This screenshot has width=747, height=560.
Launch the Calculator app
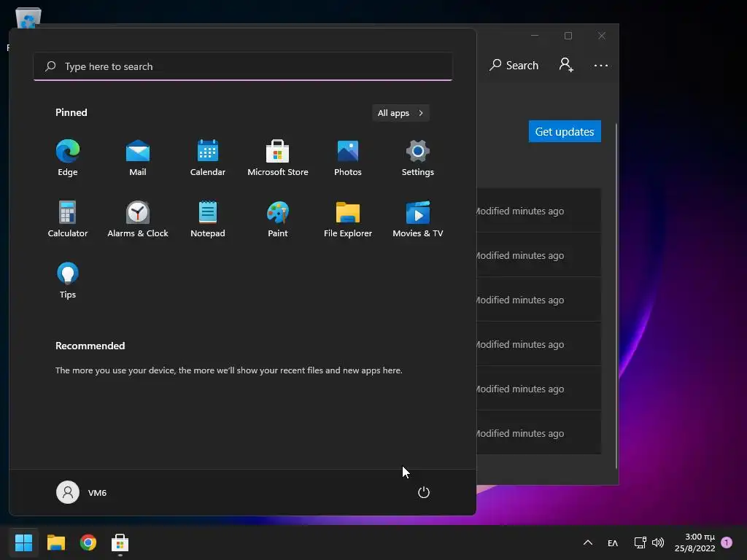pos(68,219)
